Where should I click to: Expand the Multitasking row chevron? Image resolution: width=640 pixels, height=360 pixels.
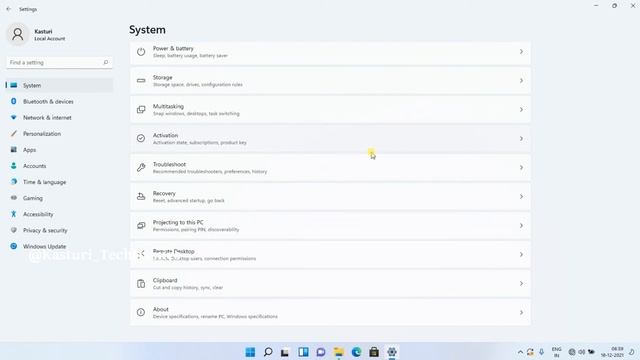[x=521, y=110]
